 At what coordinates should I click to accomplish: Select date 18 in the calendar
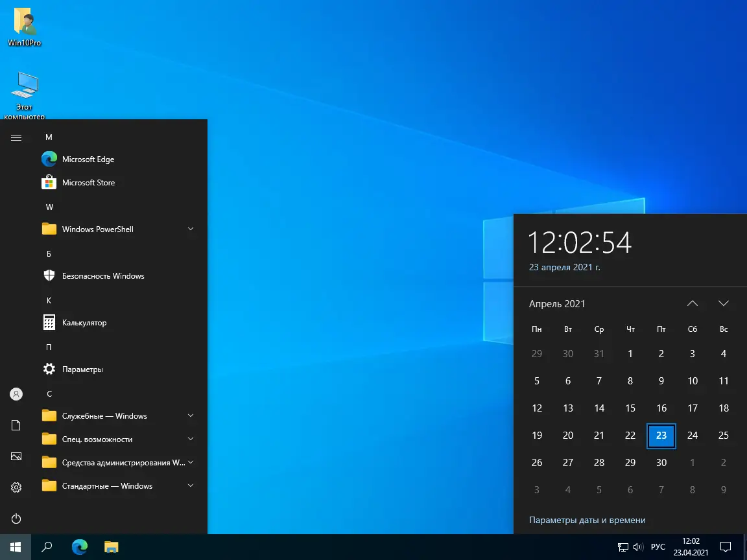723,408
